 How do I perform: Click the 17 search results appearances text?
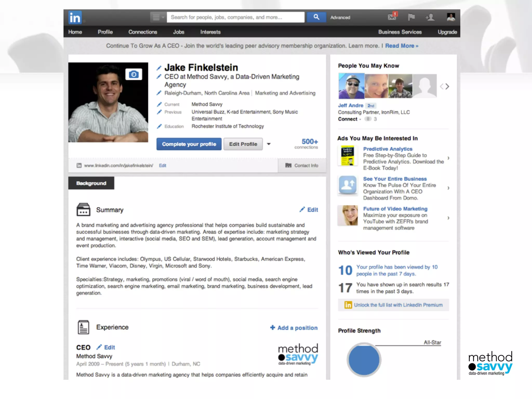click(x=402, y=288)
